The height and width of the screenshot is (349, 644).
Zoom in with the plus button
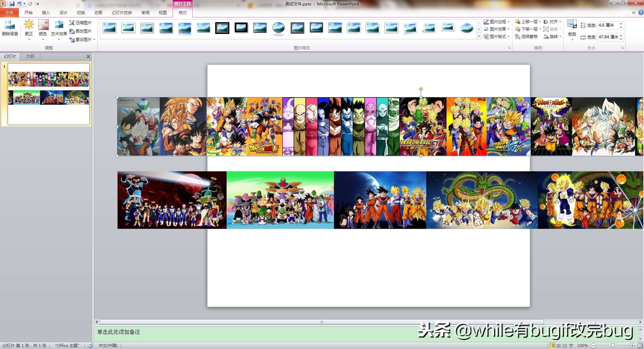(632, 346)
